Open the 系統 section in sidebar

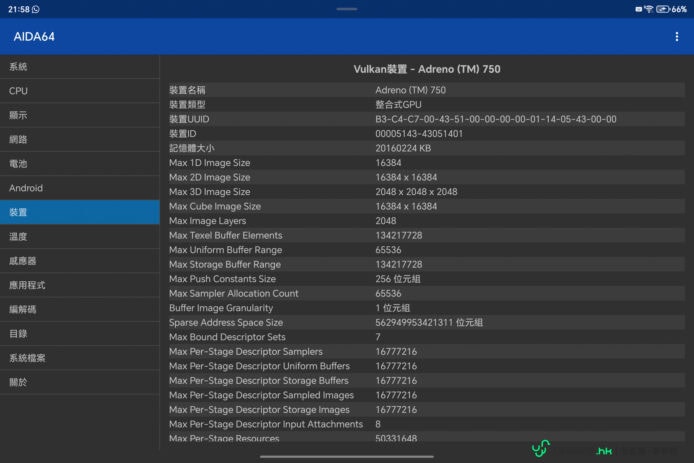pos(18,67)
